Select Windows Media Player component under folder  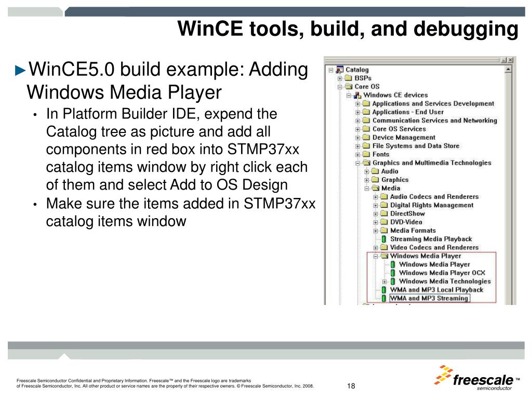point(434,264)
